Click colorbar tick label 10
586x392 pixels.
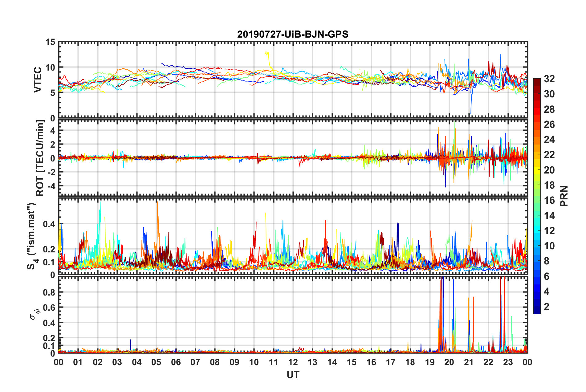tap(549, 246)
